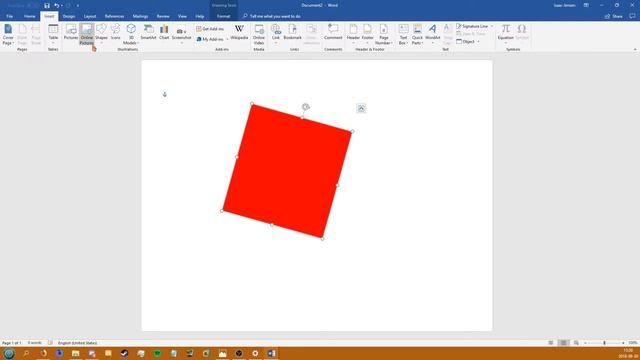Open the Header options
Image resolution: width=640 pixels, height=360 pixels.
(x=353, y=34)
